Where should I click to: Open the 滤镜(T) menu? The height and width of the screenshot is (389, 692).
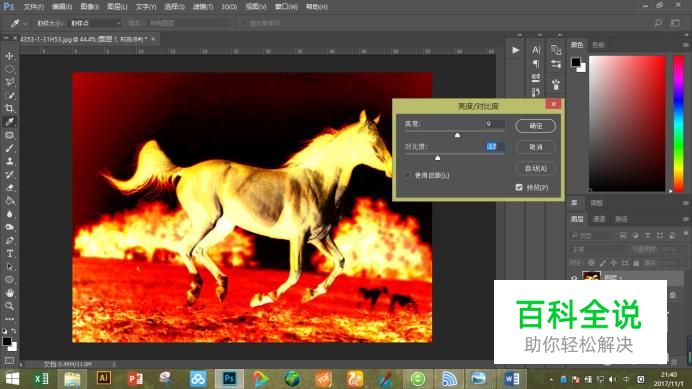(203, 7)
